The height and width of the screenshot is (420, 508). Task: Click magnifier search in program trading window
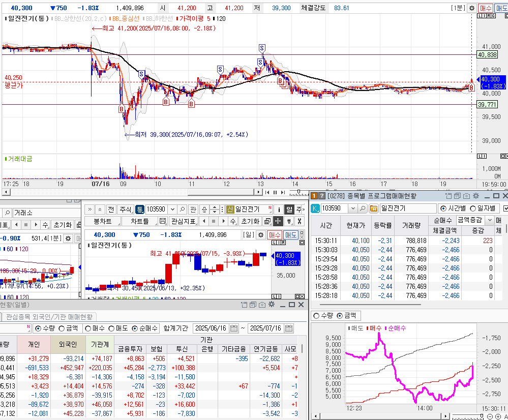363,208
